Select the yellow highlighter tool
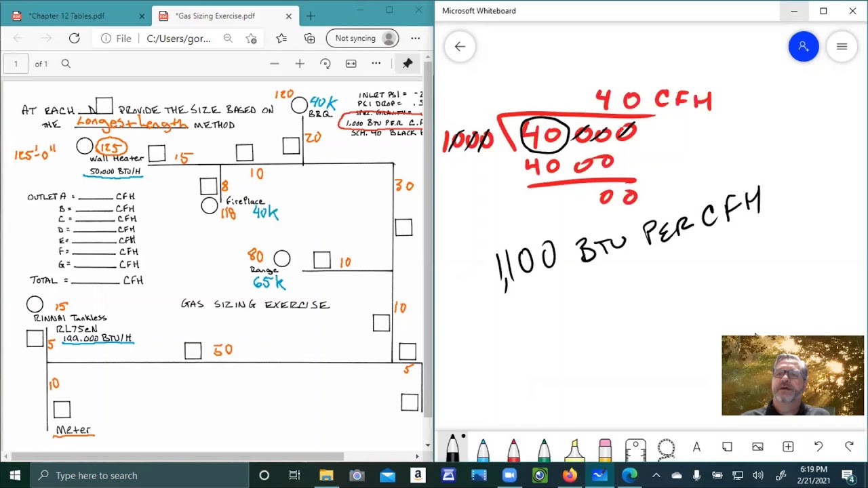868x488 pixels. [x=574, y=449]
